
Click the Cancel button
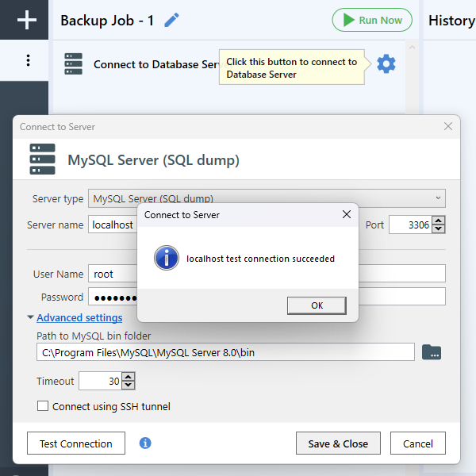tap(418, 443)
